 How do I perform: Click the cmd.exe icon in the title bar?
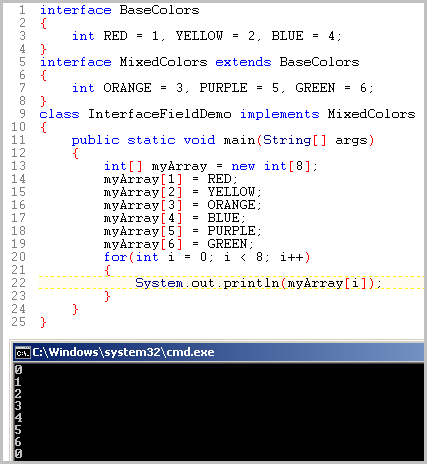(x=22, y=353)
